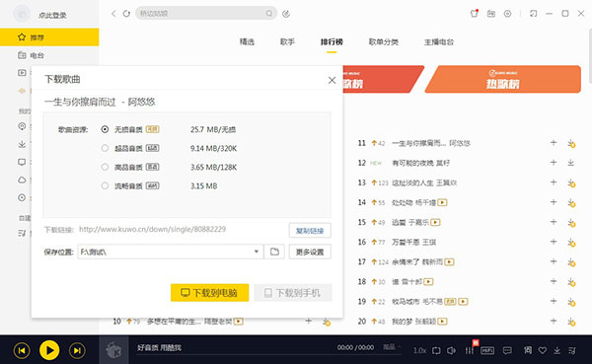Click the 复制链接 button

coord(310,230)
